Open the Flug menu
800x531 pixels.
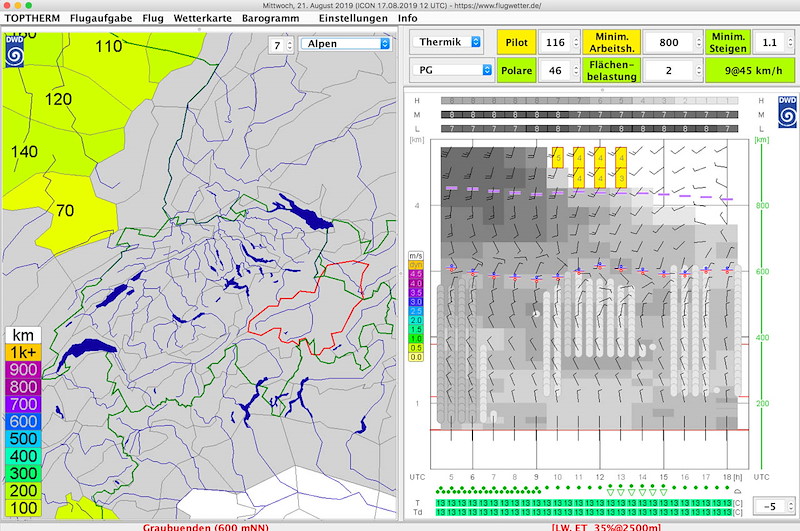tap(153, 18)
